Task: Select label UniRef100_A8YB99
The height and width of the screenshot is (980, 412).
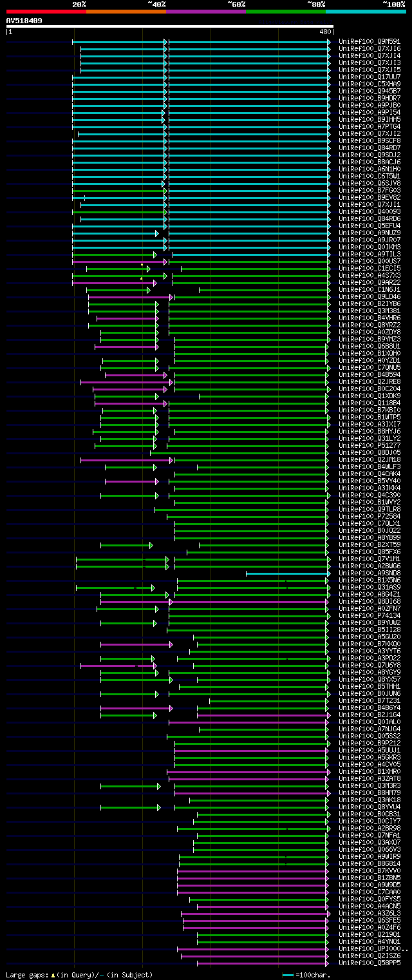Action: pos(370,537)
